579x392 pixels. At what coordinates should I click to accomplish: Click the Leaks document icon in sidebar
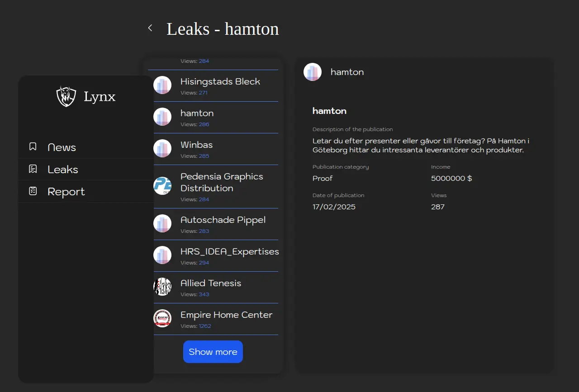coord(33,169)
